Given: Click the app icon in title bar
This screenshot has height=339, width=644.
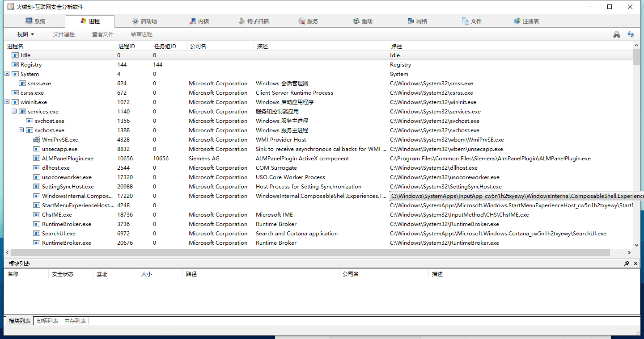Looking at the screenshot, I should tap(10, 7).
